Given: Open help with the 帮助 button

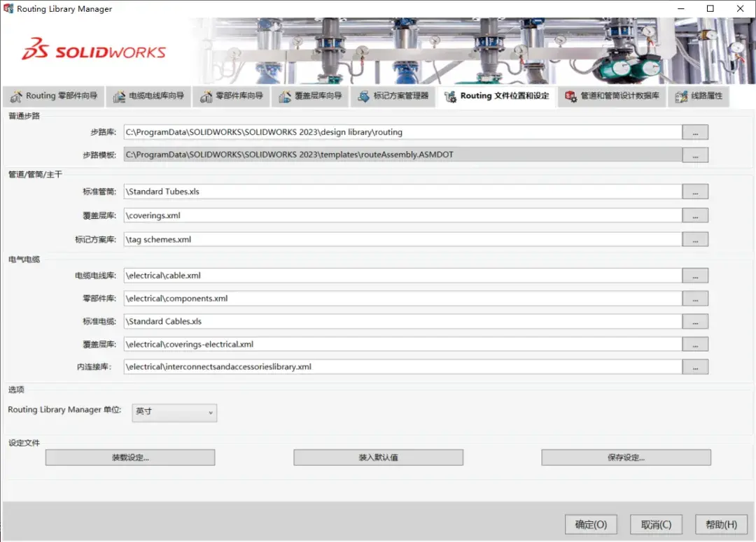Looking at the screenshot, I should [721, 524].
